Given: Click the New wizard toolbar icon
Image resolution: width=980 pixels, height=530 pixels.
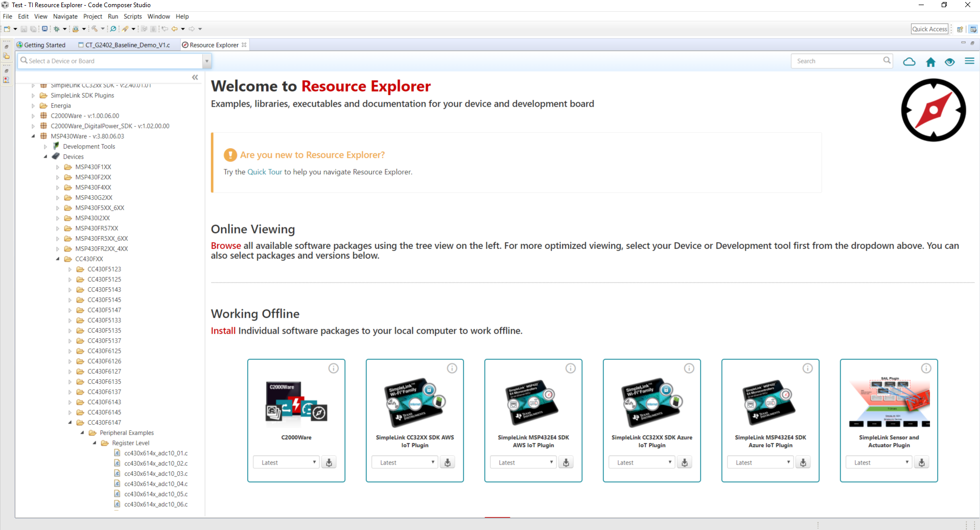Looking at the screenshot, I should (x=7, y=29).
